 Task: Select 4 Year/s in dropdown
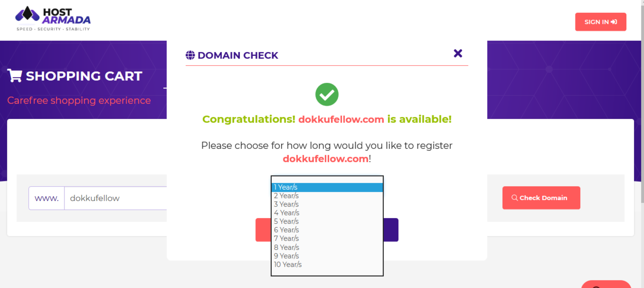[326, 213]
